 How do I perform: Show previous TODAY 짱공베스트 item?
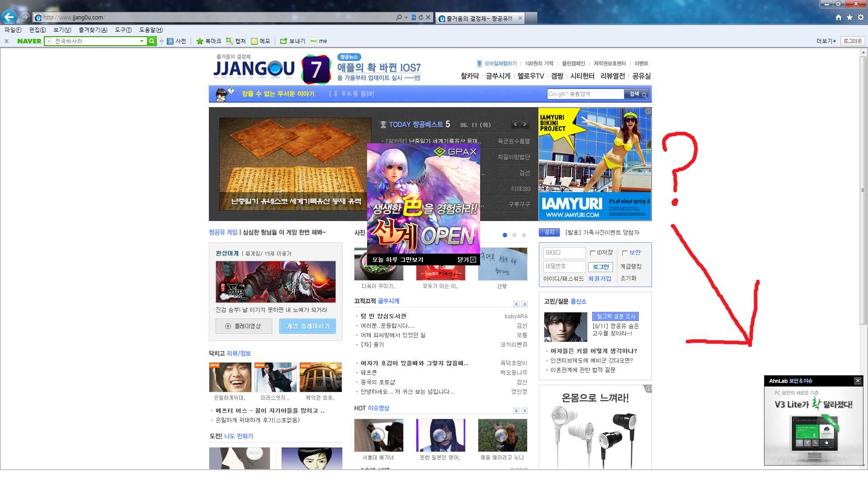(515, 124)
